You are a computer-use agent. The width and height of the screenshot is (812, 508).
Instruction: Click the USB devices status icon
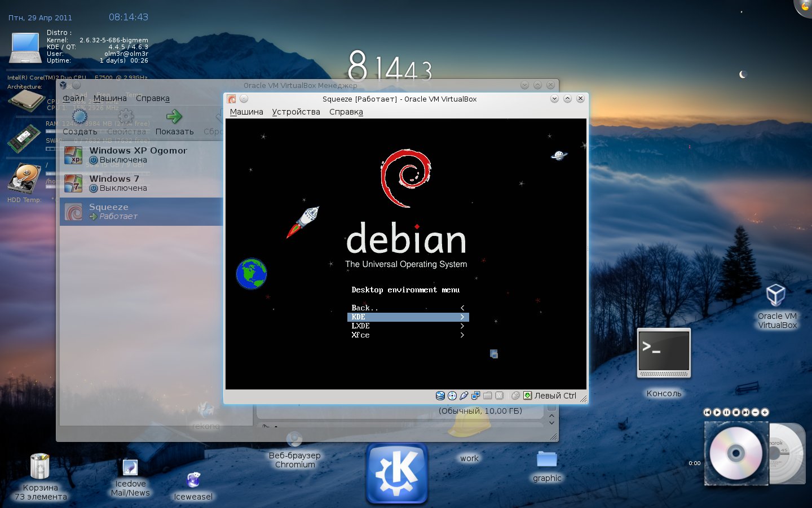464,396
